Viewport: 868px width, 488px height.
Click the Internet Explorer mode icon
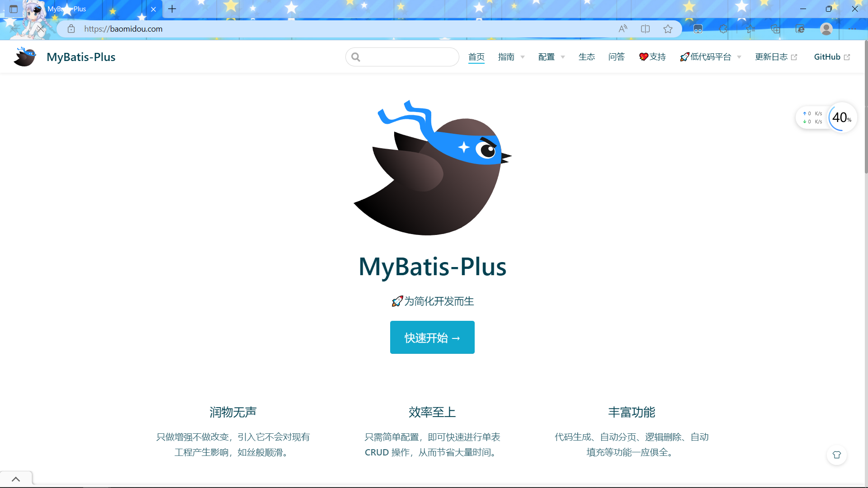pyautogui.click(x=800, y=29)
